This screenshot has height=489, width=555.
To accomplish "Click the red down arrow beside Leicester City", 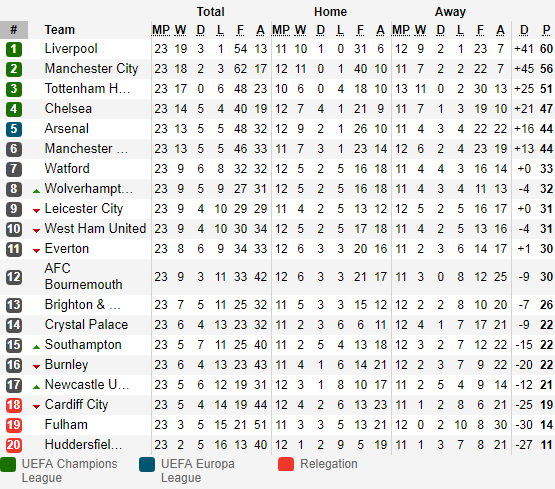I will click(36, 211).
